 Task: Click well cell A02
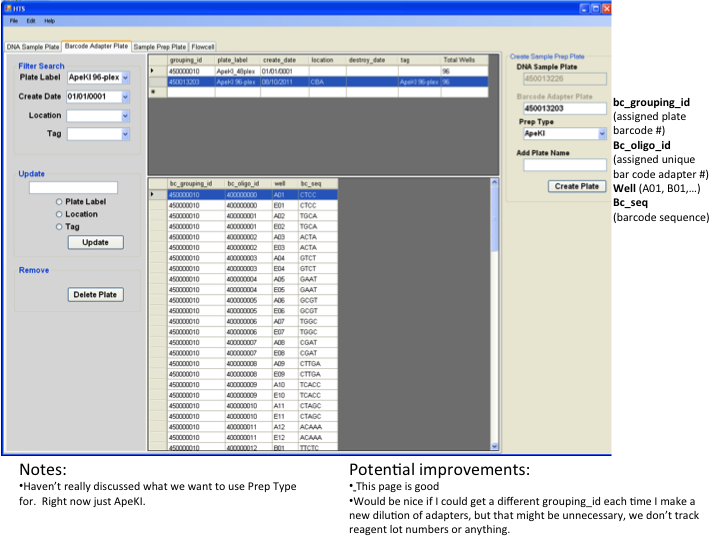(x=285, y=216)
